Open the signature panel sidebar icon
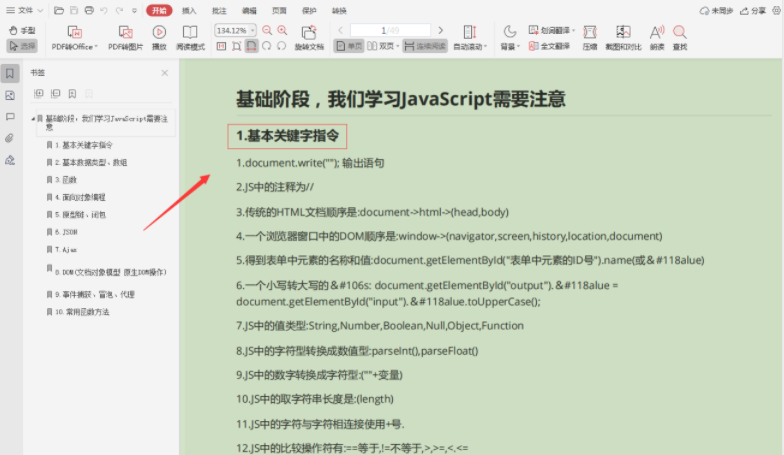The width and height of the screenshot is (784, 455). (x=10, y=160)
